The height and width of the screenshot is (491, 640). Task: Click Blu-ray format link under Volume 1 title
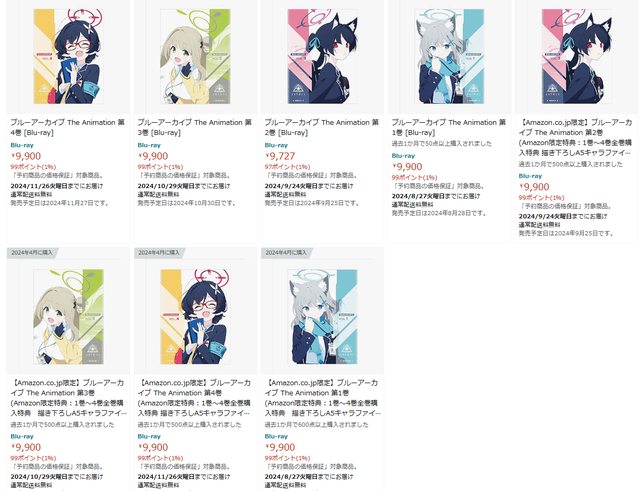[403, 156]
